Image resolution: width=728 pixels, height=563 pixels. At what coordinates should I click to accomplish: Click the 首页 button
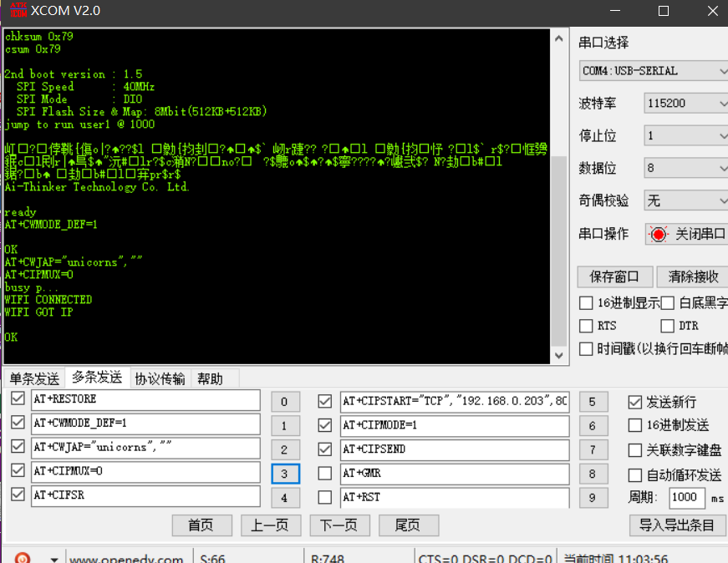click(x=202, y=525)
